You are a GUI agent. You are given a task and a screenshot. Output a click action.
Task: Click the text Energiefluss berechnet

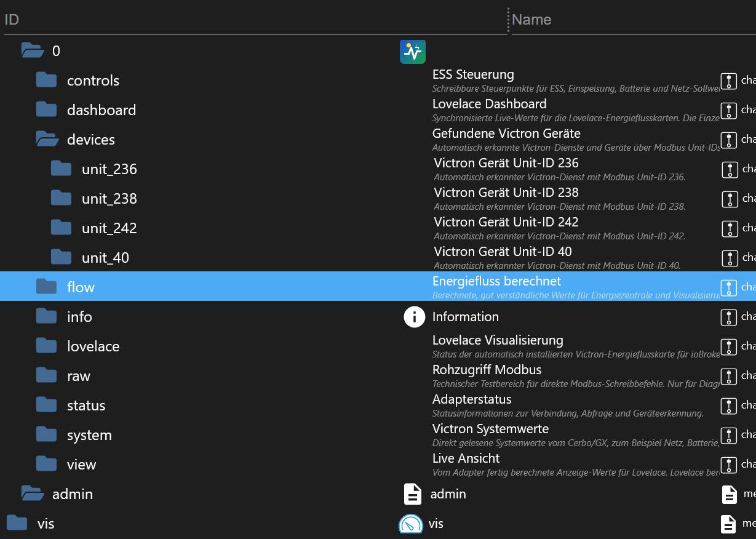coord(497,281)
